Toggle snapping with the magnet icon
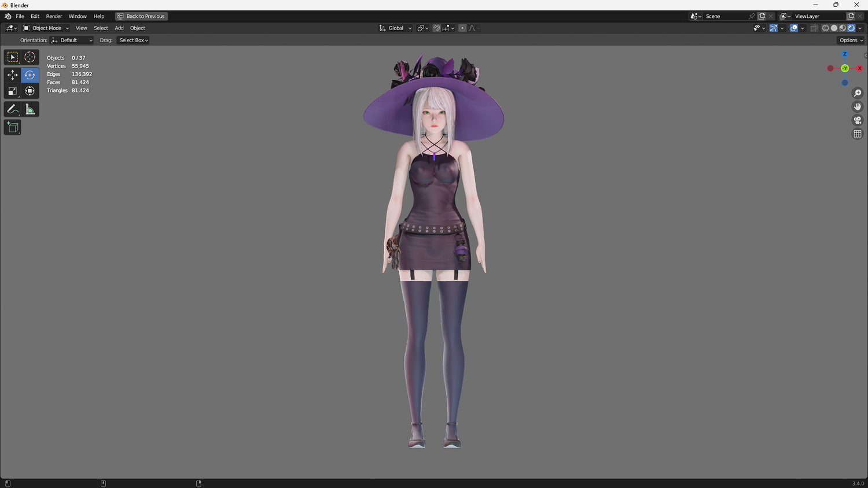Viewport: 868px width, 488px height. 437,28
